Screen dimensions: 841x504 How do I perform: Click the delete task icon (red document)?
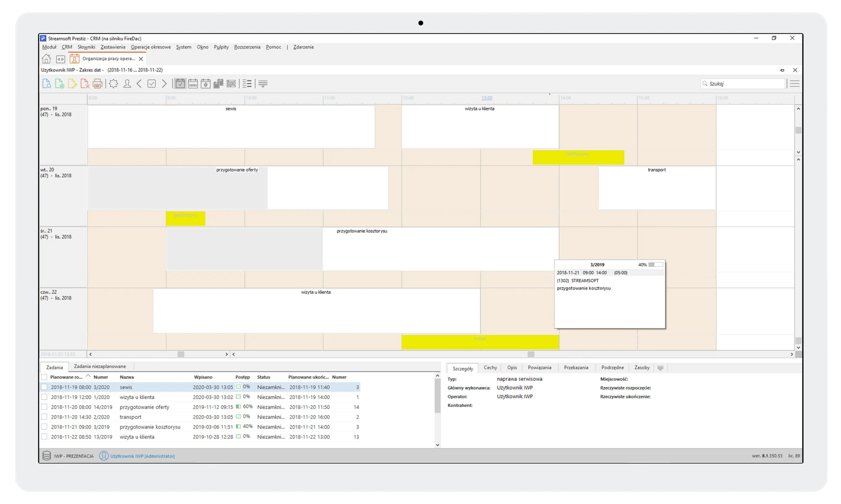(85, 83)
